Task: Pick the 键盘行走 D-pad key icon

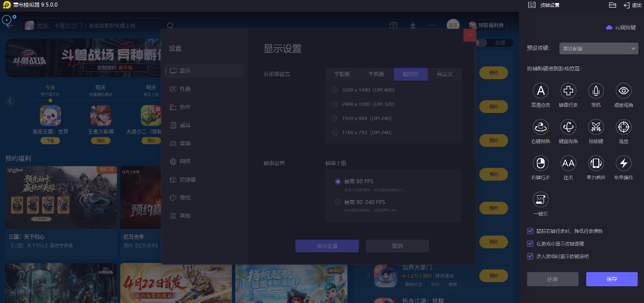Action: pyautogui.click(x=568, y=91)
